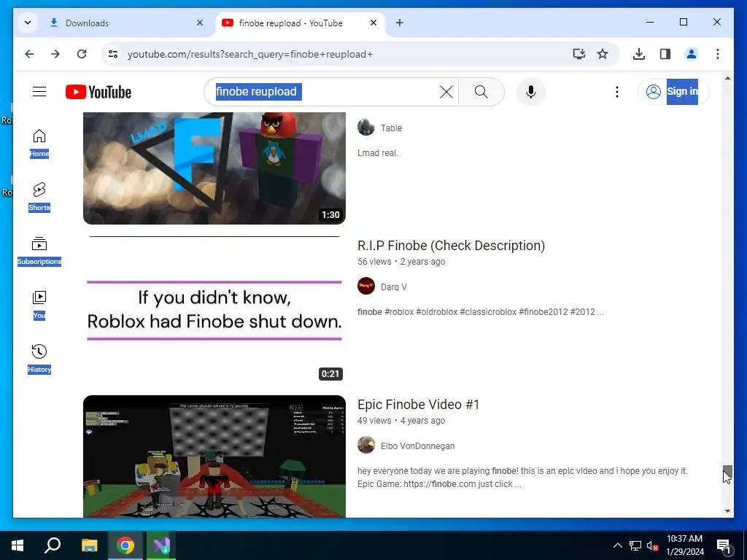
Task: Toggle the Chrome side panel
Action: pyautogui.click(x=665, y=54)
